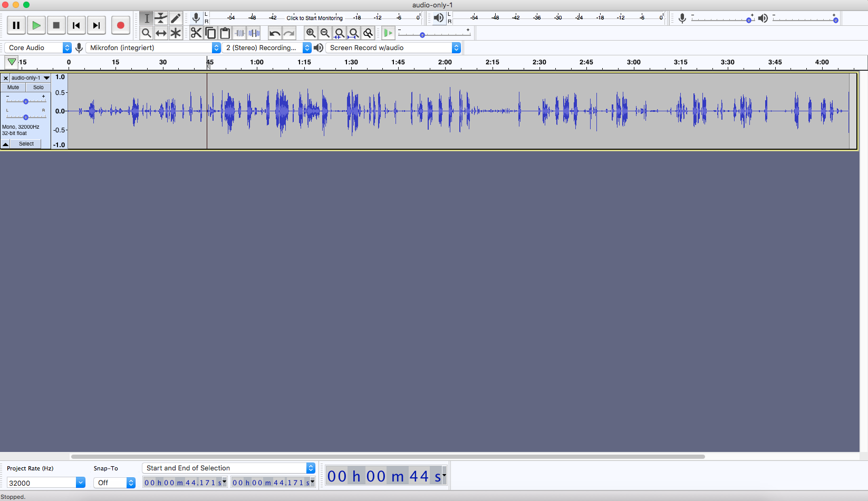Screen dimensions: 868x501
Task: Open the Start and End of Selection dropdown
Action: pos(228,468)
